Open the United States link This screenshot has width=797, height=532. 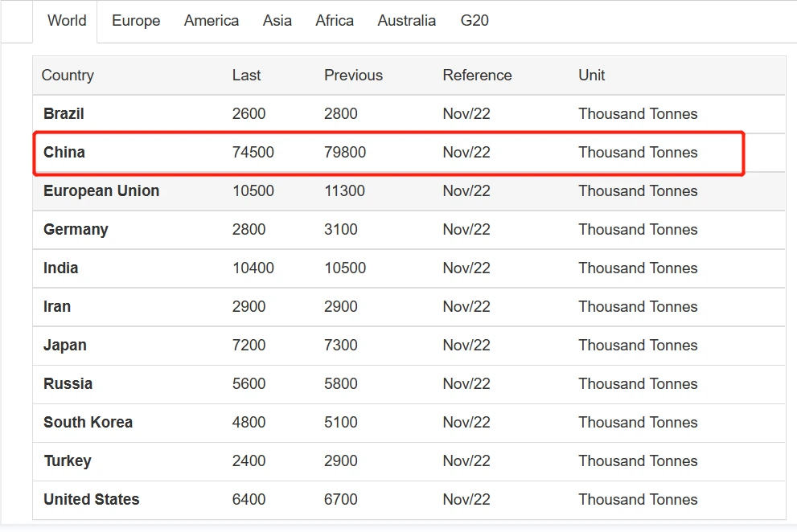tap(91, 500)
